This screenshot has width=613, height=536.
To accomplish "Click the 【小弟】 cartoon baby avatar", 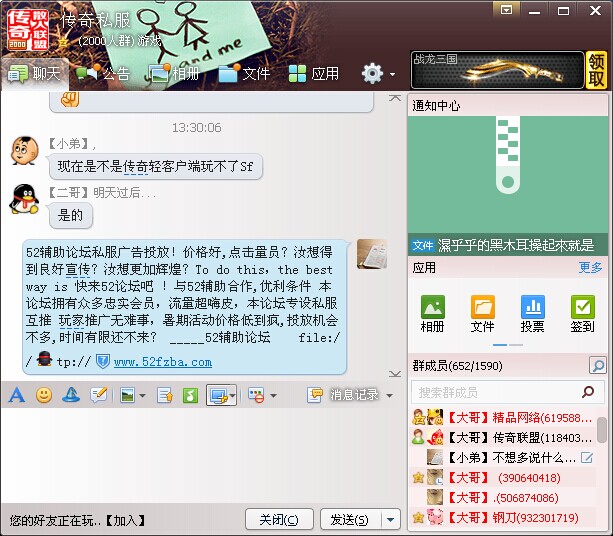I will click(25, 151).
